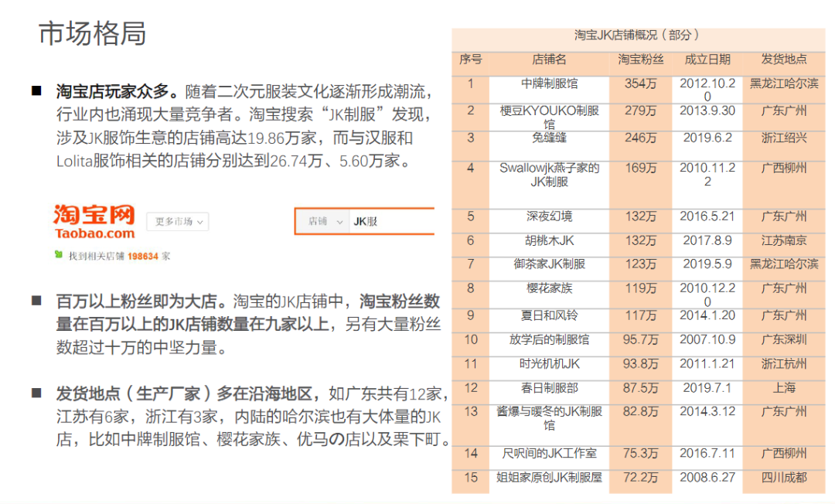Click the 姐姐家原创JK制服屋 cell
The image size is (835, 504).
pyautogui.click(x=549, y=481)
